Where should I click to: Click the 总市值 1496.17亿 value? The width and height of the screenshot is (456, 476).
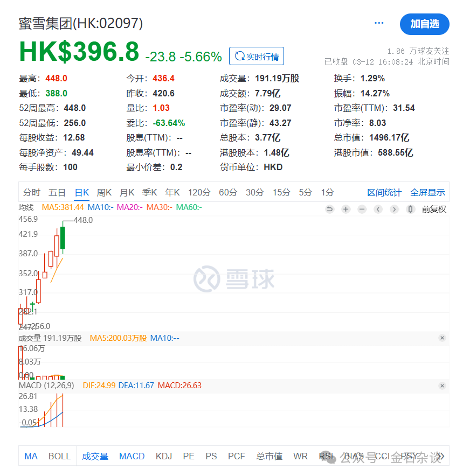point(389,137)
